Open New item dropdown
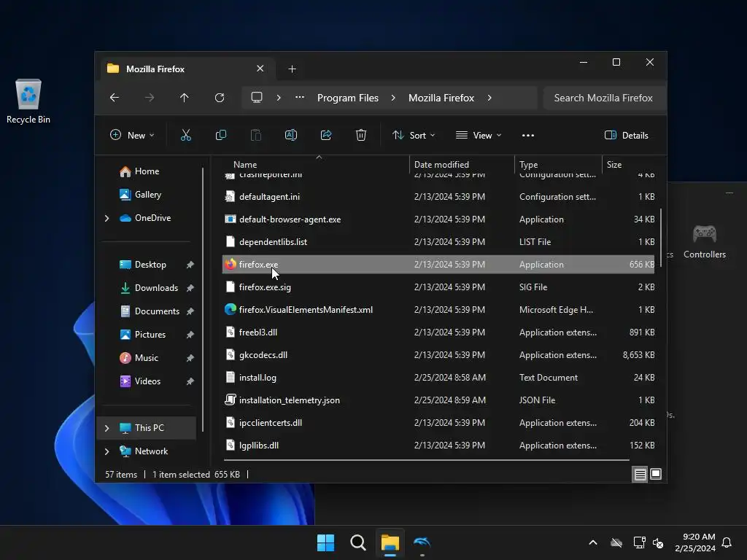 pyautogui.click(x=133, y=135)
